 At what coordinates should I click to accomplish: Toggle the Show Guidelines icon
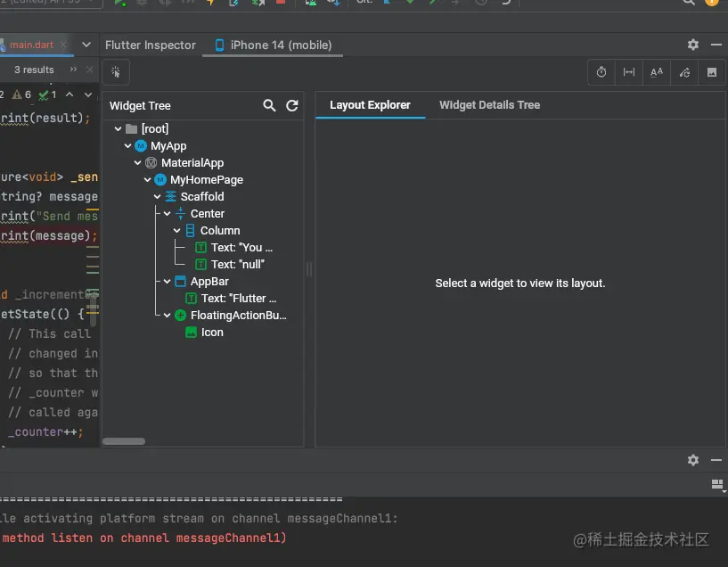point(629,72)
